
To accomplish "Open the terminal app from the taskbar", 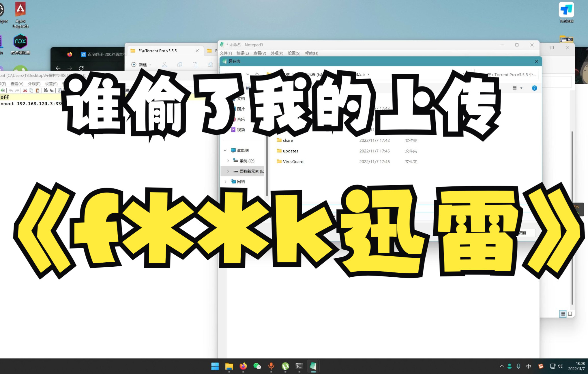I will pos(299,366).
